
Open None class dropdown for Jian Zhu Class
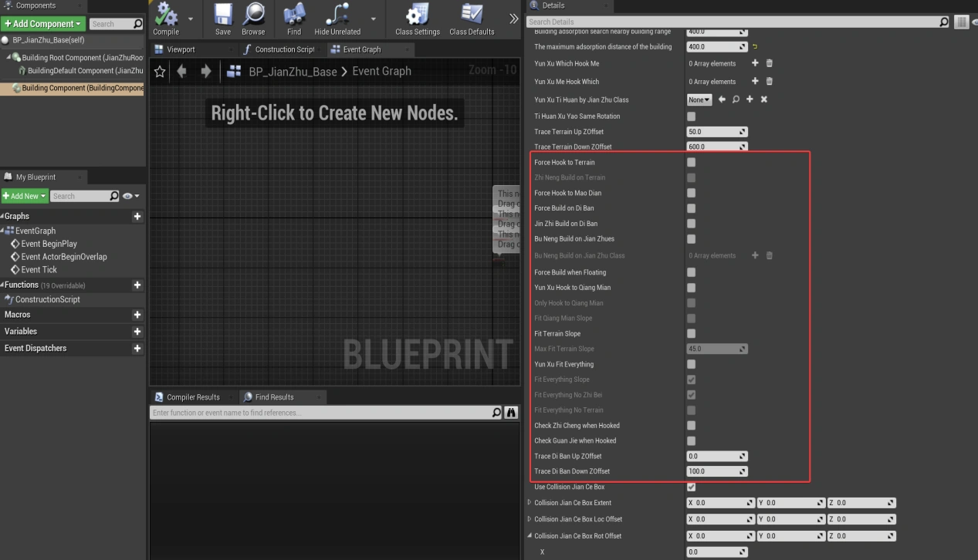tap(699, 100)
